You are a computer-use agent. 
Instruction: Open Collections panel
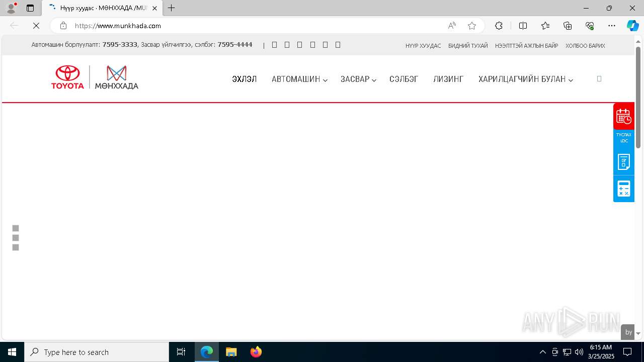568,26
